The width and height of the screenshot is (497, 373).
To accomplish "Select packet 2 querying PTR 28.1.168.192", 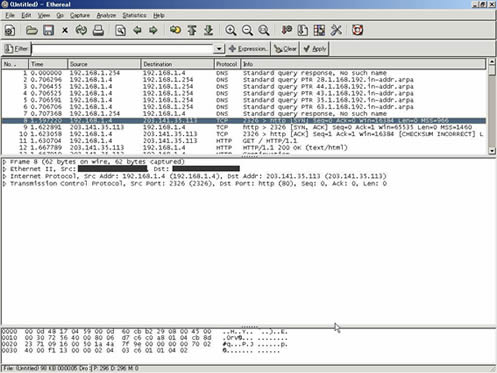I will (244, 80).
